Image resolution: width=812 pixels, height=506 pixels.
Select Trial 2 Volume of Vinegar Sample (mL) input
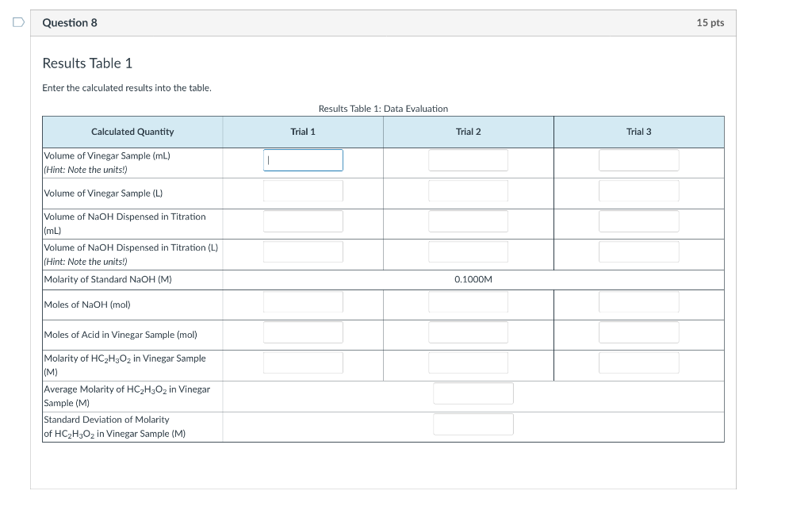coord(468,160)
